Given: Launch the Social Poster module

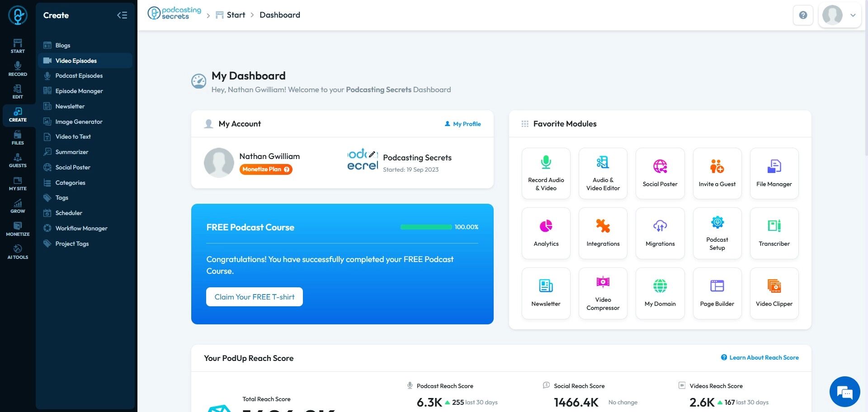Looking at the screenshot, I should click(660, 173).
